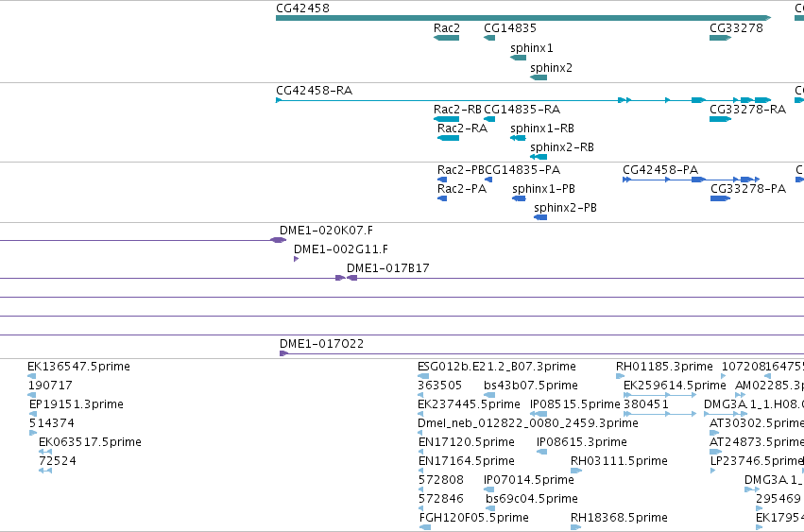
Task: Click the ESG012b.E21.2_B07.3prime label
Action: pyautogui.click(x=497, y=367)
